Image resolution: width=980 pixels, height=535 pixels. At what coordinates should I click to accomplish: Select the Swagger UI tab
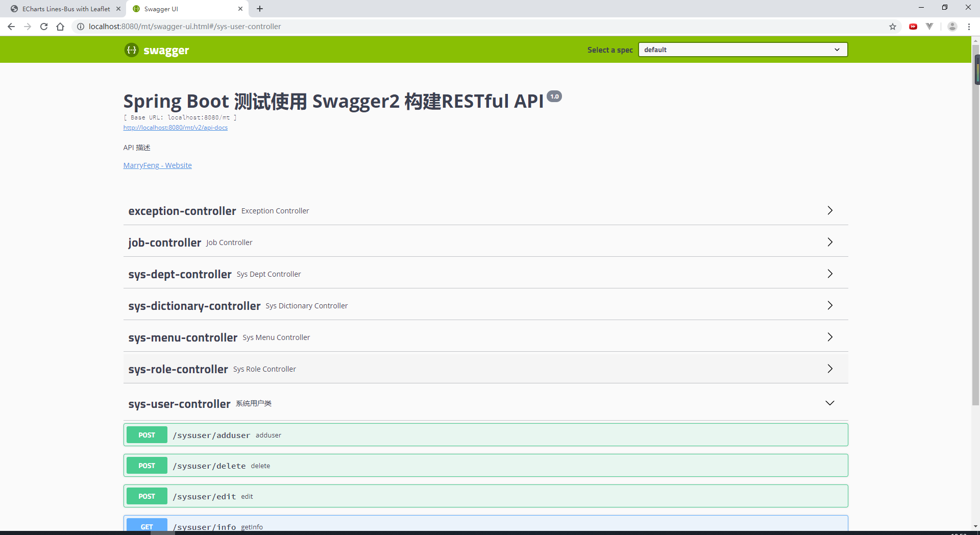pyautogui.click(x=187, y=9)
